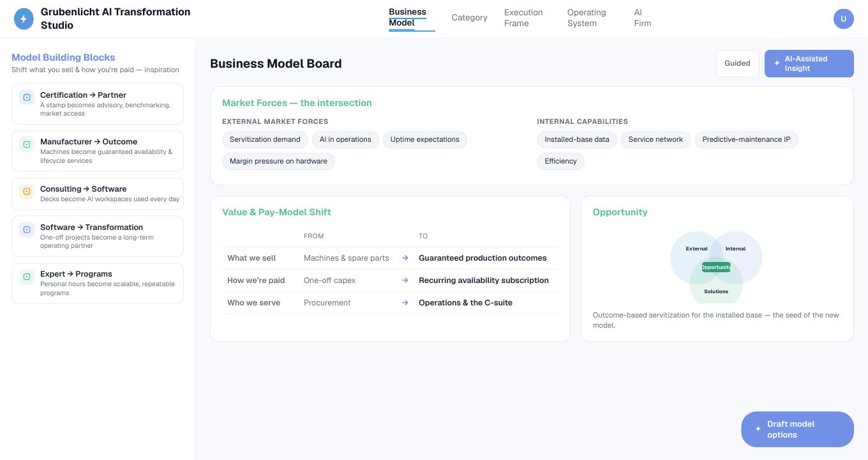This screenshot has width=868, height=460.
Task: Click arrow icon in Who we serve row
Action: (x=405, y=303)
